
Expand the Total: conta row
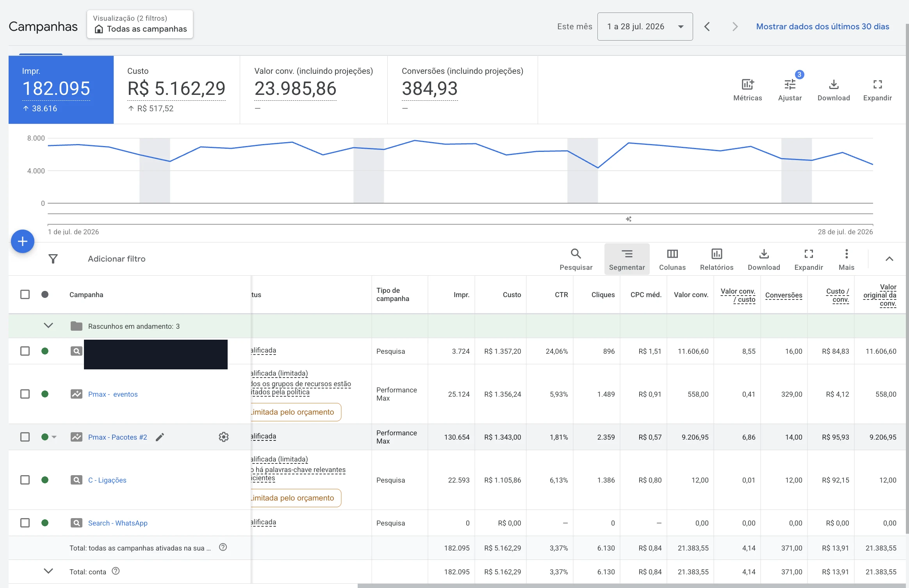pyautogui.click(x=48, y=571)
